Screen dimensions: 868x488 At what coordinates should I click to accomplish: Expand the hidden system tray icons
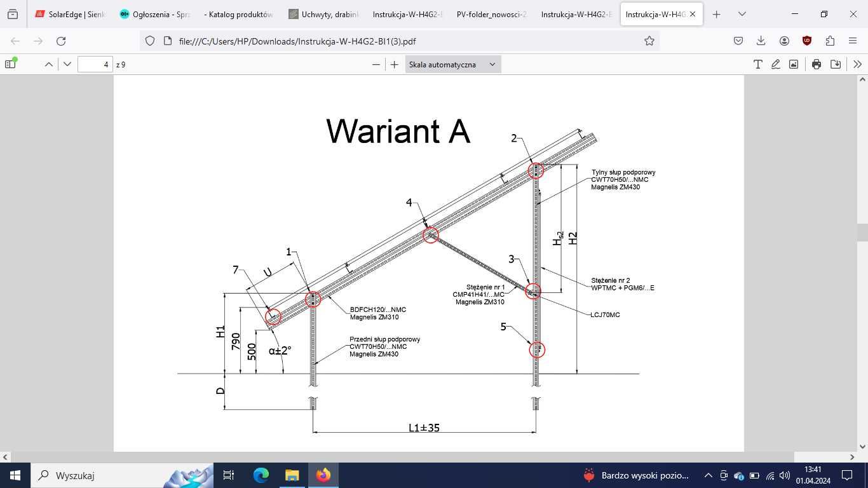point(708,475)
